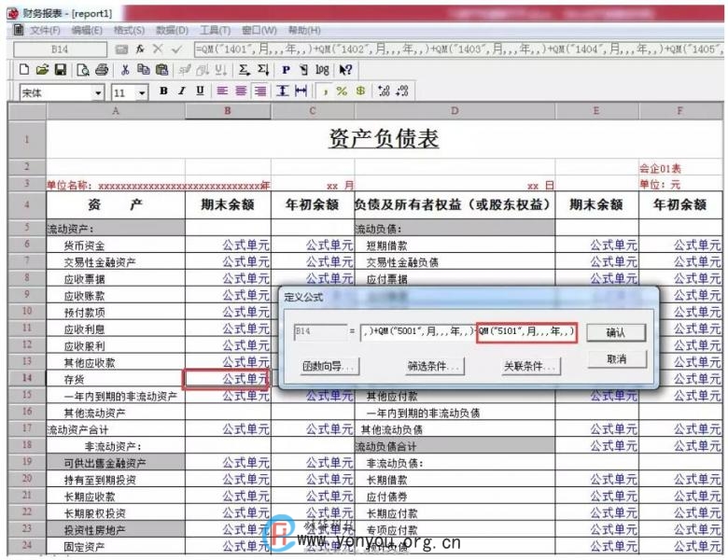Cancel formula edit with the X icon
The width and height of the screenshot is (728, 560).
[x=158, y=49]
